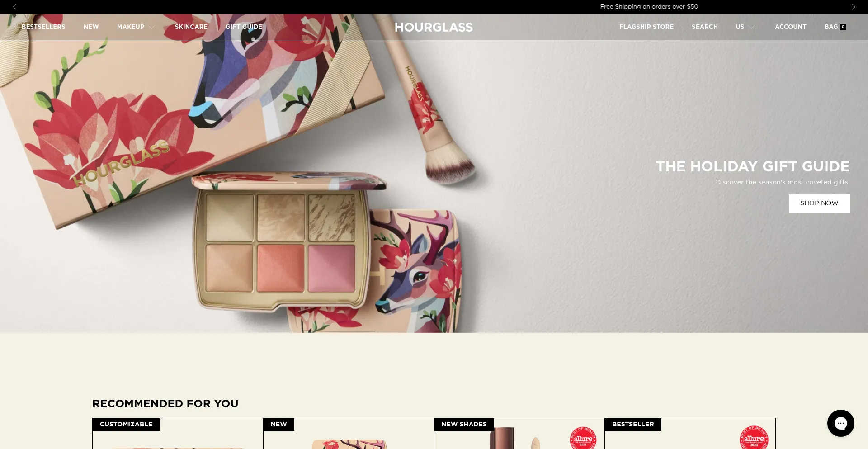This screenshot has width=868, height=449.
Task: Click the Hourglass logo
Action: (x=434, y=27)
